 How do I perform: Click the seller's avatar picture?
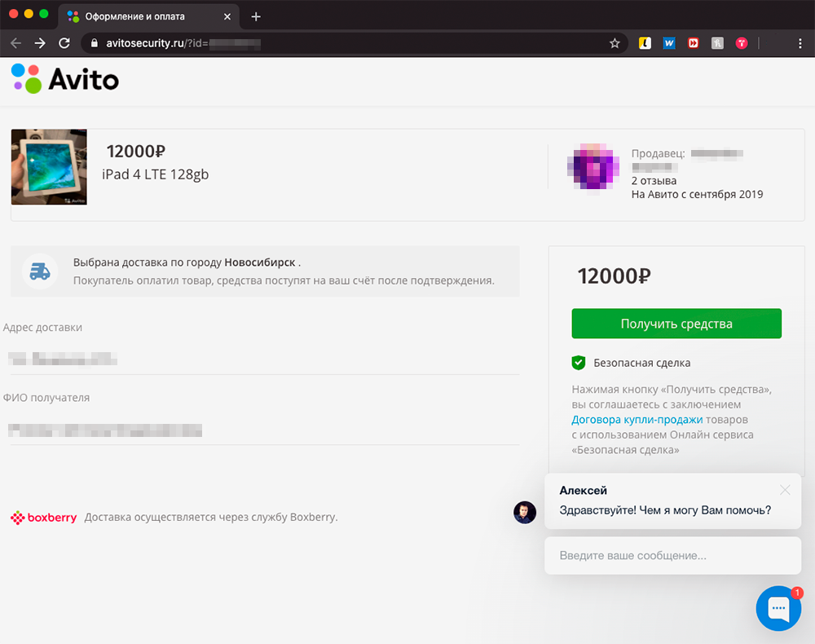[593, 167]
